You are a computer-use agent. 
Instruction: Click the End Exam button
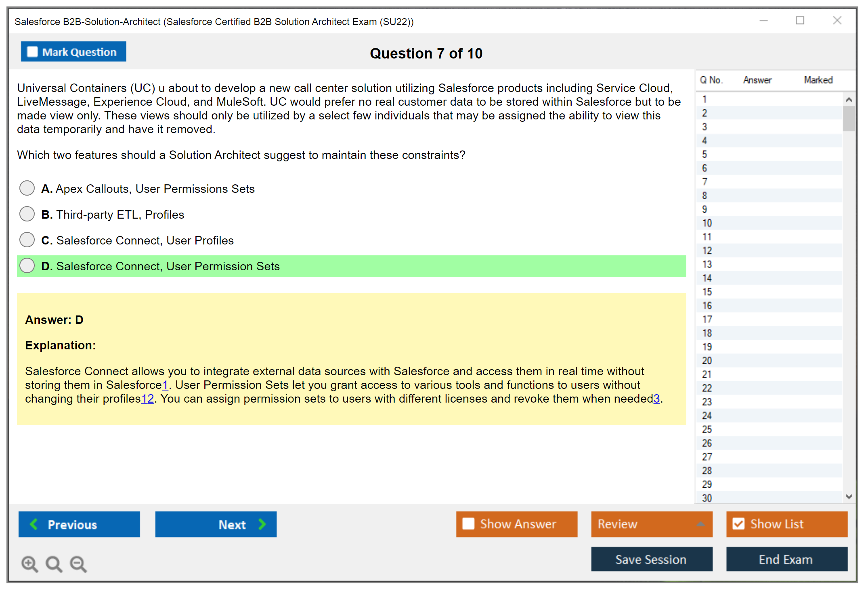[x=786, y=559]
